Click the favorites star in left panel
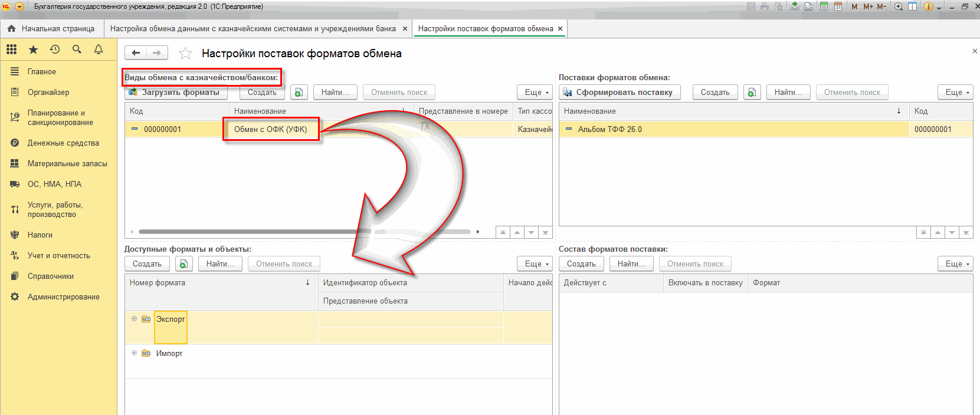980x415 pixels. click(x=33, y=50)
